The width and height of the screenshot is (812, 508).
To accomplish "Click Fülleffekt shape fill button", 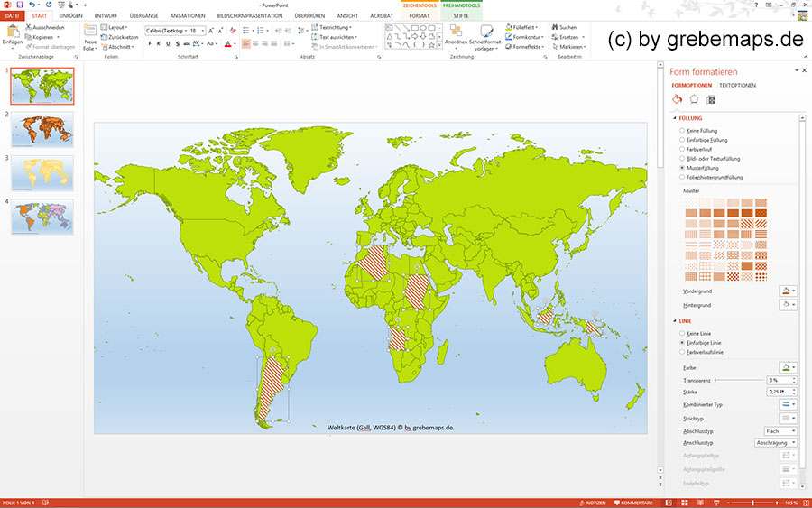I will coord(522,27).
